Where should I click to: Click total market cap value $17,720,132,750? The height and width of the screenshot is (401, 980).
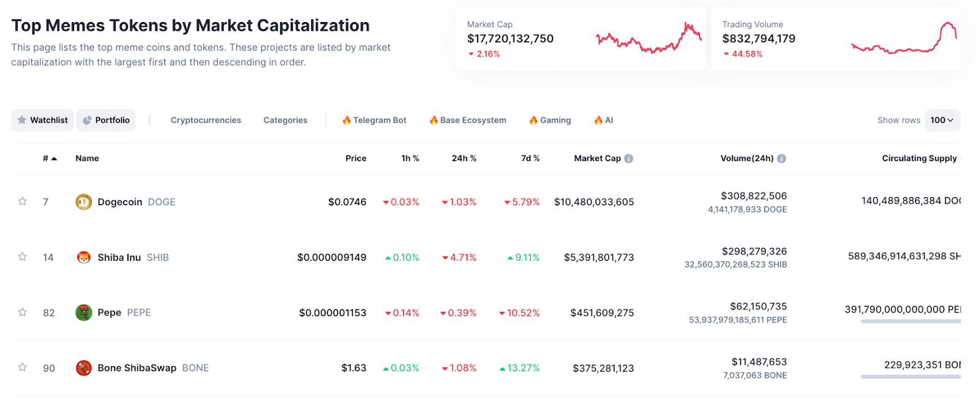[510, 39]
